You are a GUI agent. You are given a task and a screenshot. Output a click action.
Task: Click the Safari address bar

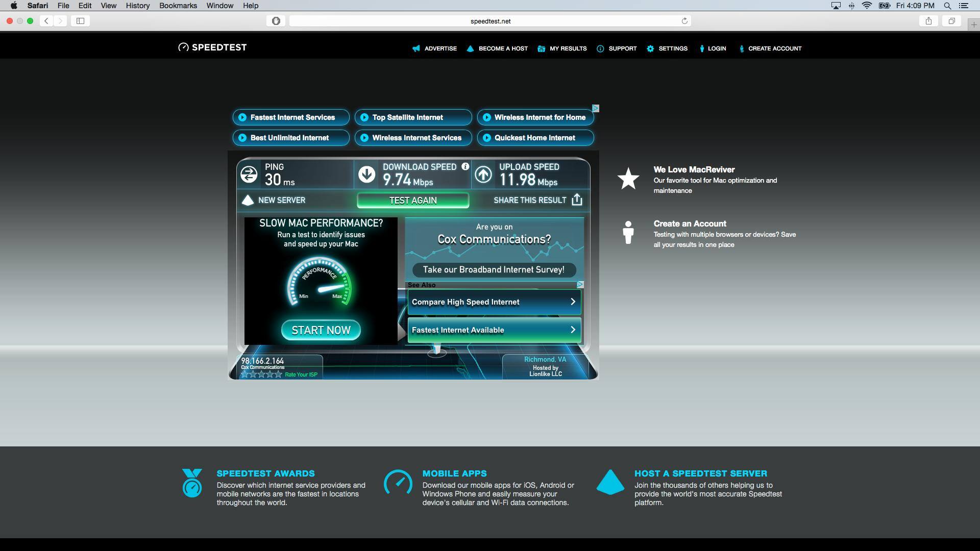coord(490,21)
